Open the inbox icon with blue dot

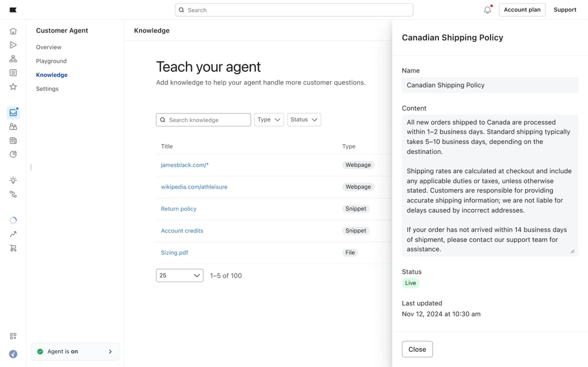[13, 113]
